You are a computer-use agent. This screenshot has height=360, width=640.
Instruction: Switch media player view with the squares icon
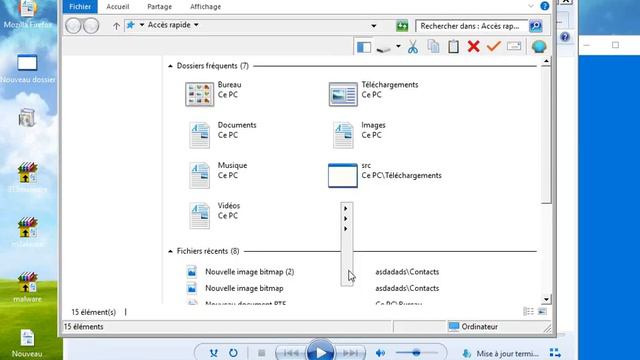point(555,353)
